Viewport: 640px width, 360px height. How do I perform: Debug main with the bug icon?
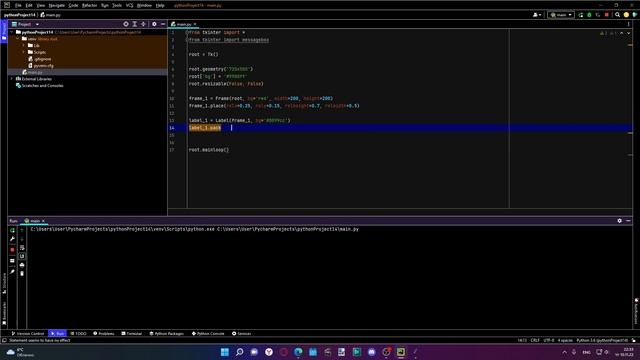589,15
